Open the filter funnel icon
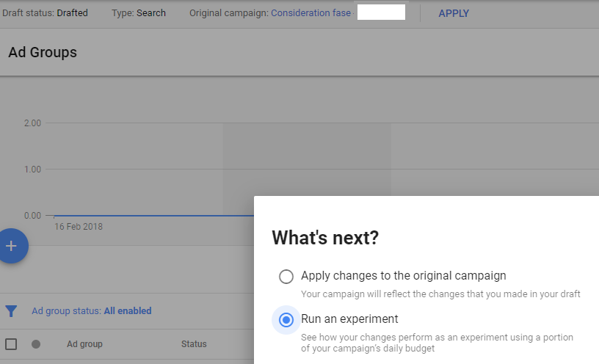This screenshot has height=364, width=599. click(x=11, y=311)
